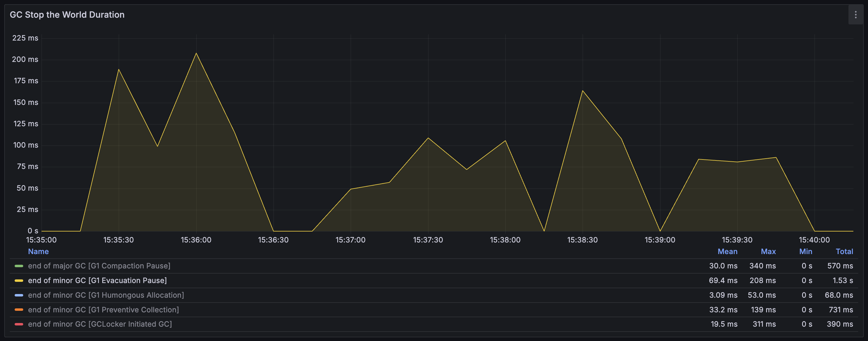Click the 731 ms total value
This screenshot has width=868, height=341.
[841, 310]
